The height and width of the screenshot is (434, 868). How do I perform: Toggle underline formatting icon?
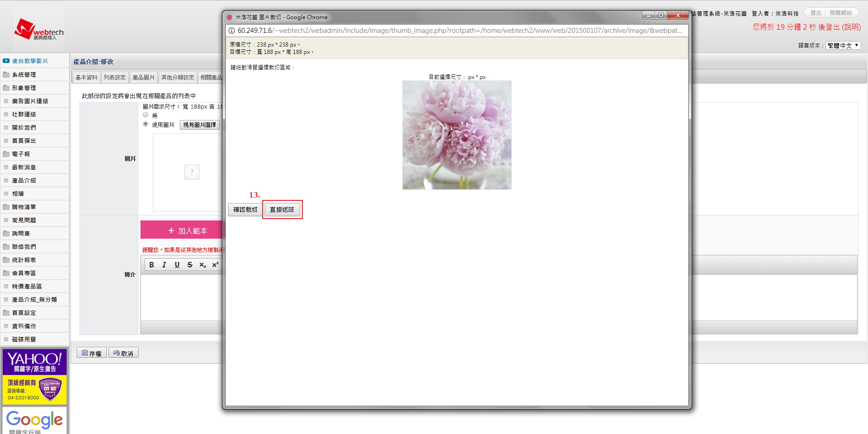(x=177, y=265)
